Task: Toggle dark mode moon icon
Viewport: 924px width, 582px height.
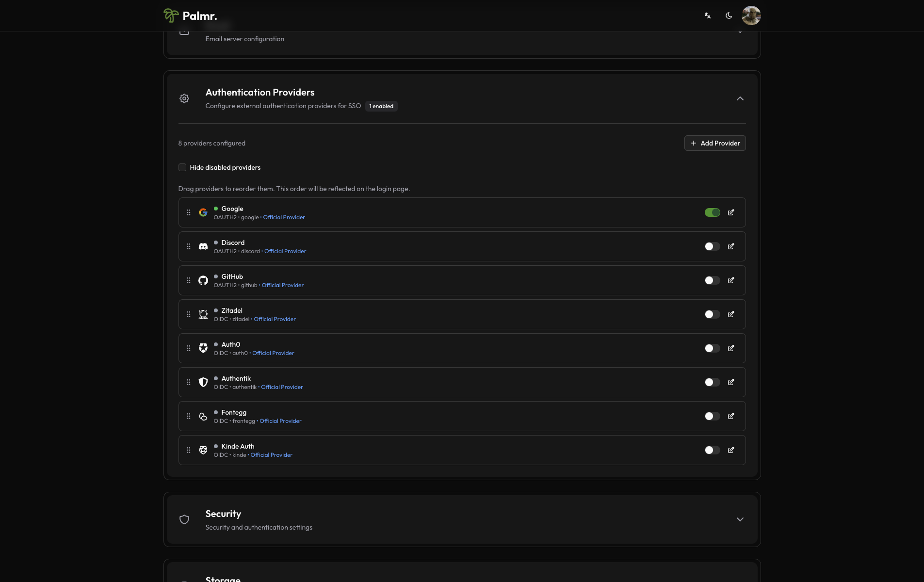Action: tap(729, 16)
